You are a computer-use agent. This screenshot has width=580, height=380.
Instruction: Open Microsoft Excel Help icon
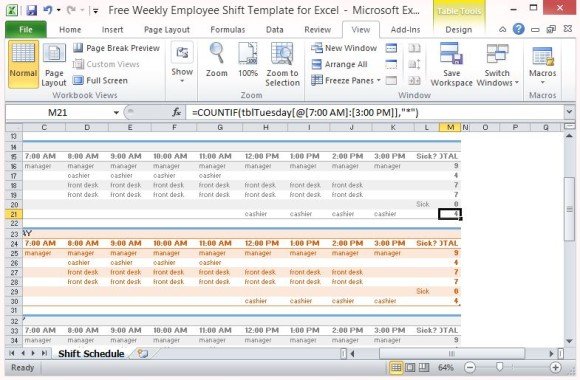point(519,29)
